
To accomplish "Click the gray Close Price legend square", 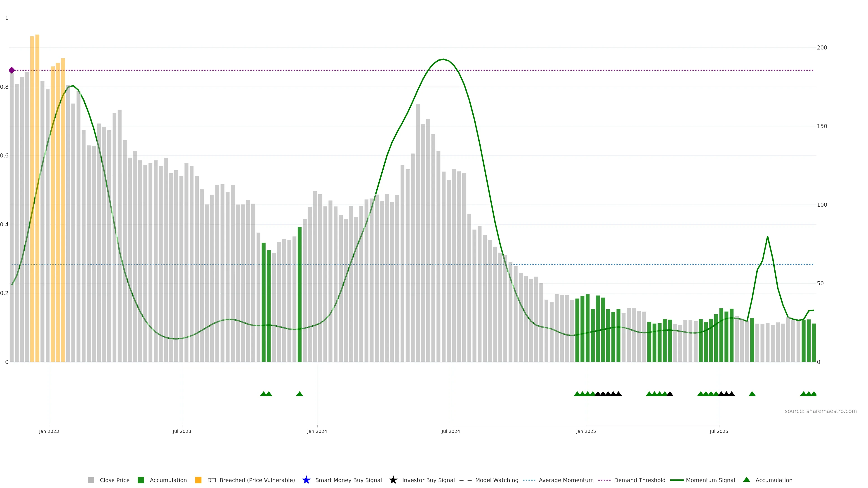I will coord(91,480).
